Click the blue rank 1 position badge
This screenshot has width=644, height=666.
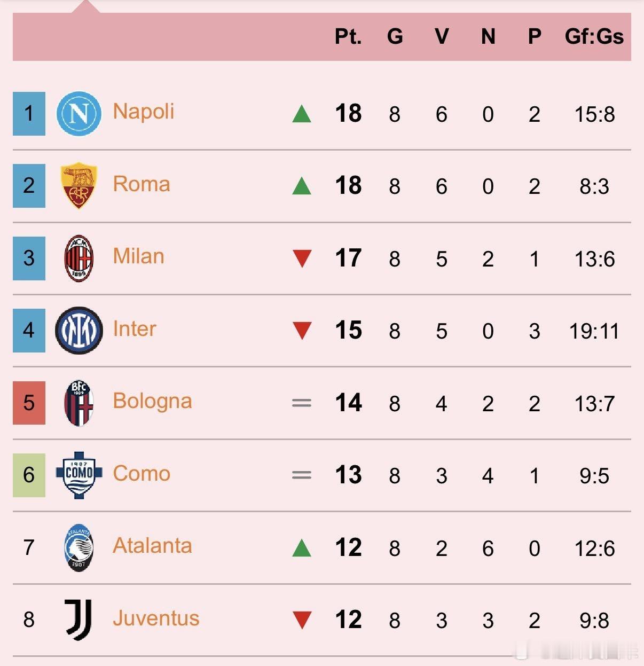tap(29, 113)
